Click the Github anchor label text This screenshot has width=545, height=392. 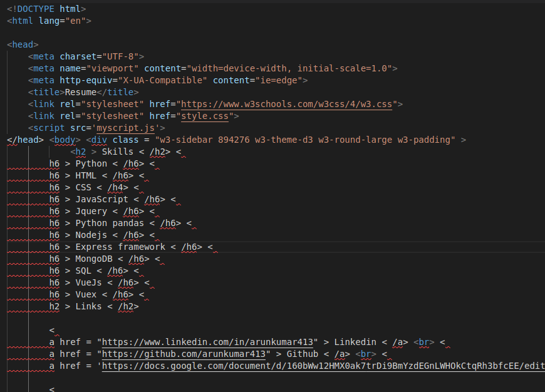(x=303, y=354)
